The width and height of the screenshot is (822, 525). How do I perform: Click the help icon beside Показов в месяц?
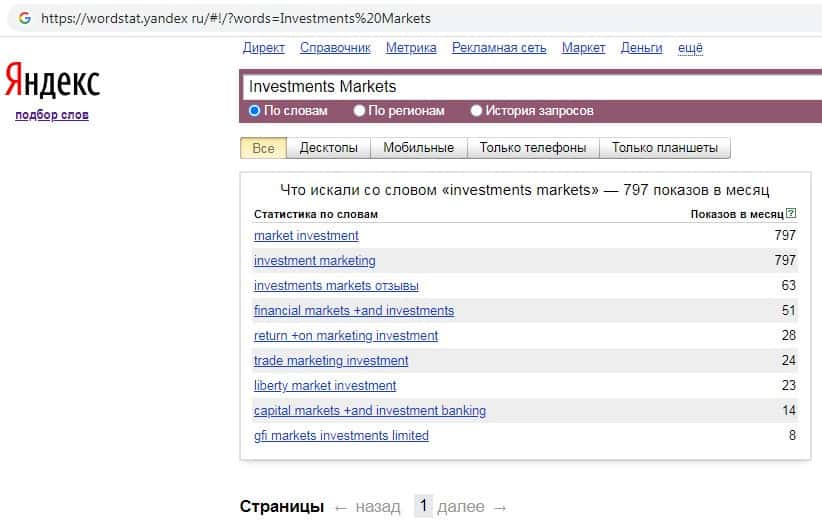pos(792,213)
